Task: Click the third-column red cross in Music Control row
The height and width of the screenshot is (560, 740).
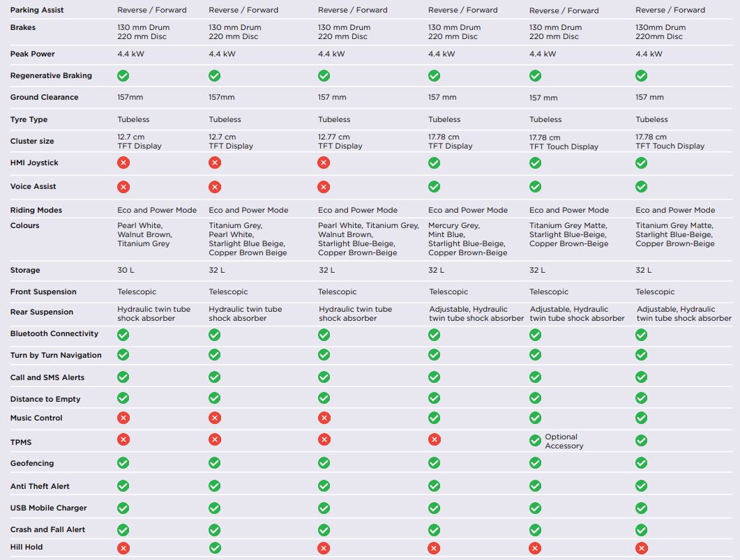Action: [324, 418]
